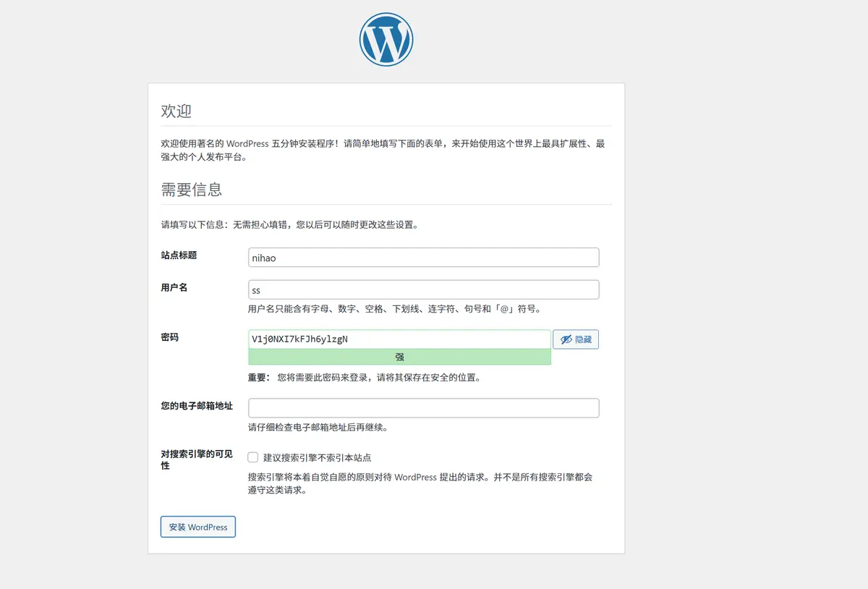Click the 需要信息 heading
The image size is (868, 589).
pyautogui.click(x=191, y=190)
